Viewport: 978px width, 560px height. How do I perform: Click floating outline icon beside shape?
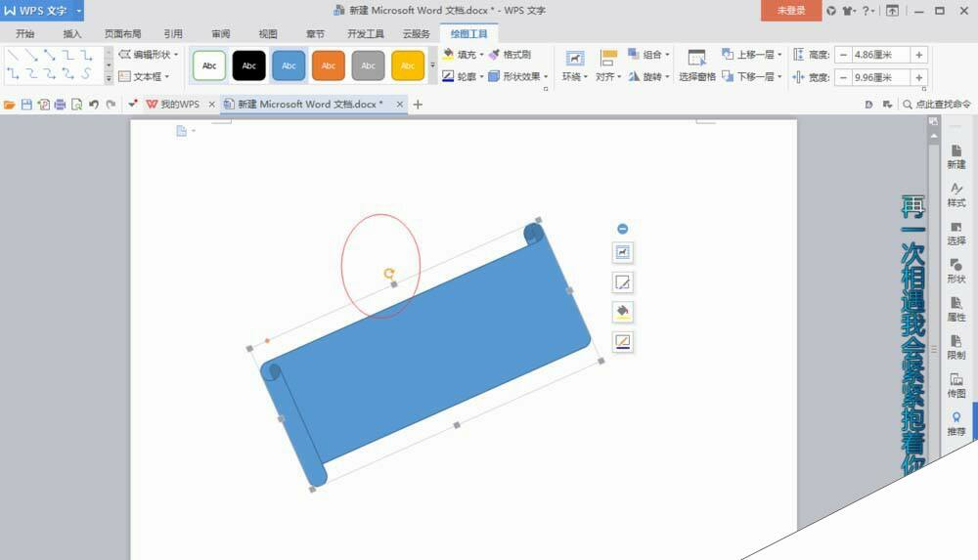coord(622,341)
